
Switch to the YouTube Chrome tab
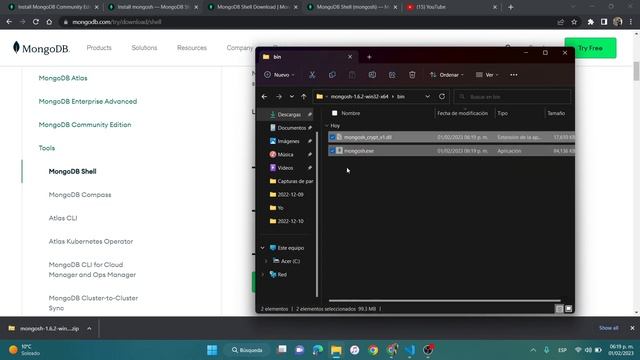(x=452, y=7)
